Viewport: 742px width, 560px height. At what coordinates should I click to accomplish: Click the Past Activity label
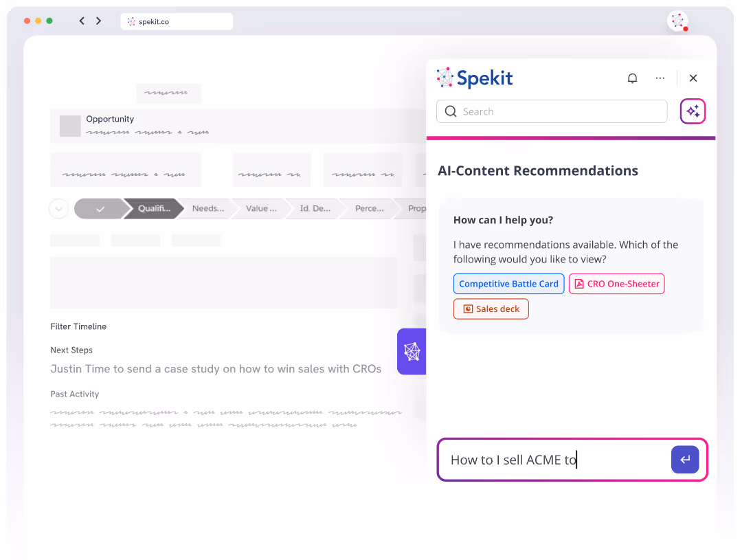[75, 394]
